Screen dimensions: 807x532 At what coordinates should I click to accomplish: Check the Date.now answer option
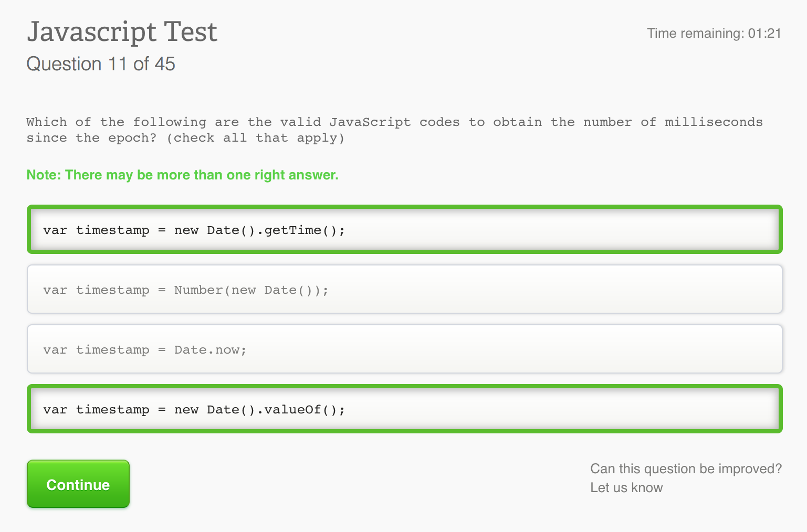tap(404, 349)
